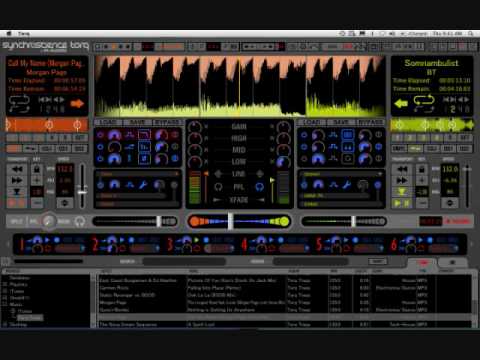Click the left channel GAIN knob
480x360 pixels.
(195, 127)
